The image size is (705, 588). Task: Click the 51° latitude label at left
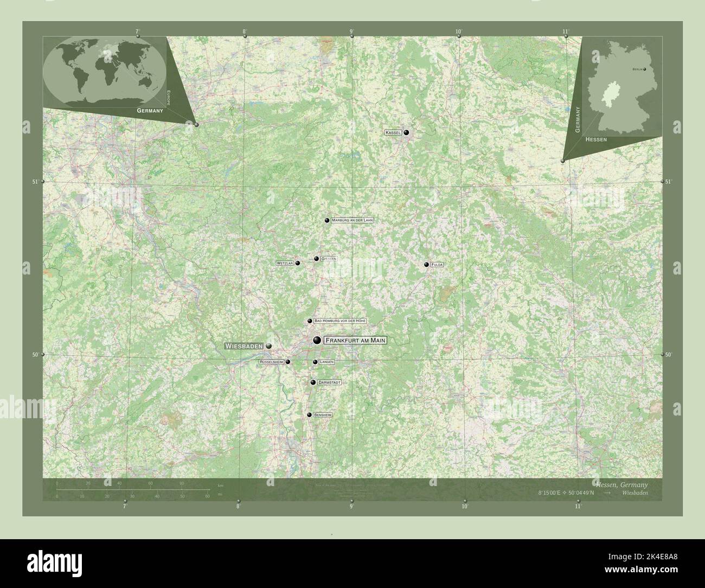point(36,182)
